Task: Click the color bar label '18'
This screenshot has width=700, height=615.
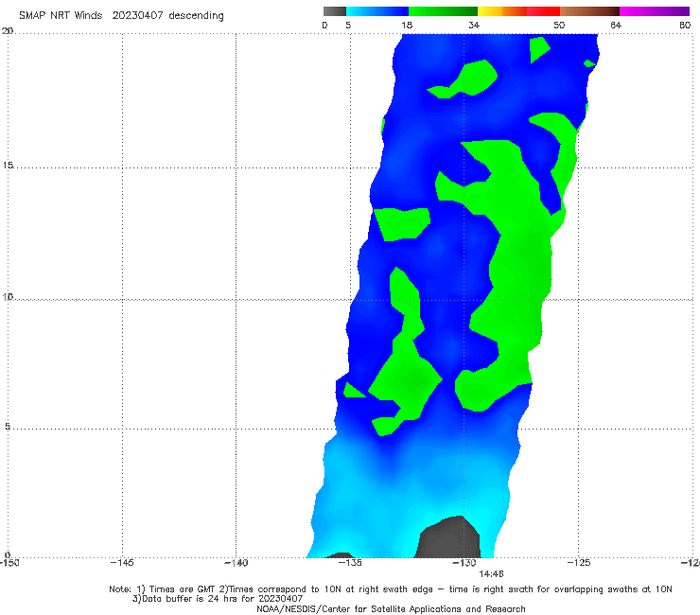Action: pyautogui.click(x=407, y=26)
